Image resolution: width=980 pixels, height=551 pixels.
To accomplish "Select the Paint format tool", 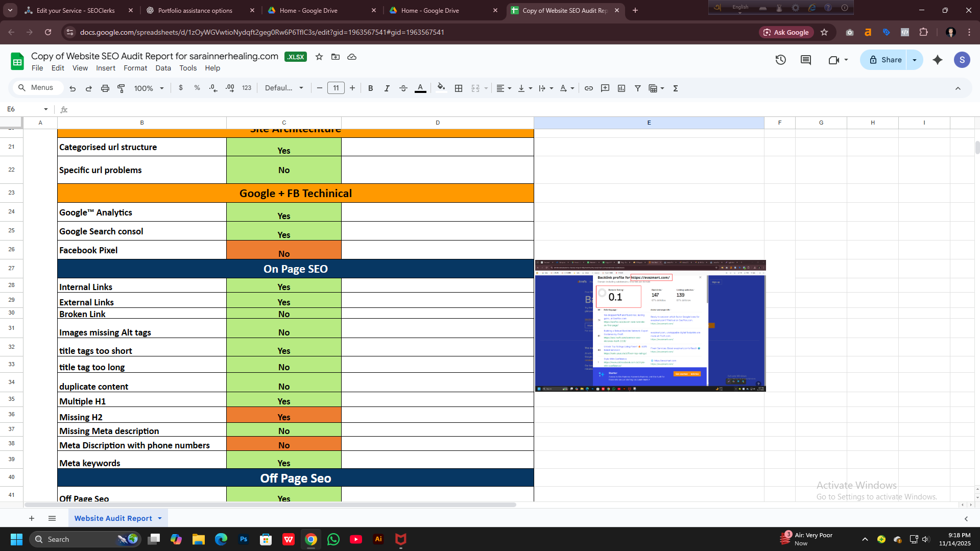I will pyautogui.click(x=122, y=88).
